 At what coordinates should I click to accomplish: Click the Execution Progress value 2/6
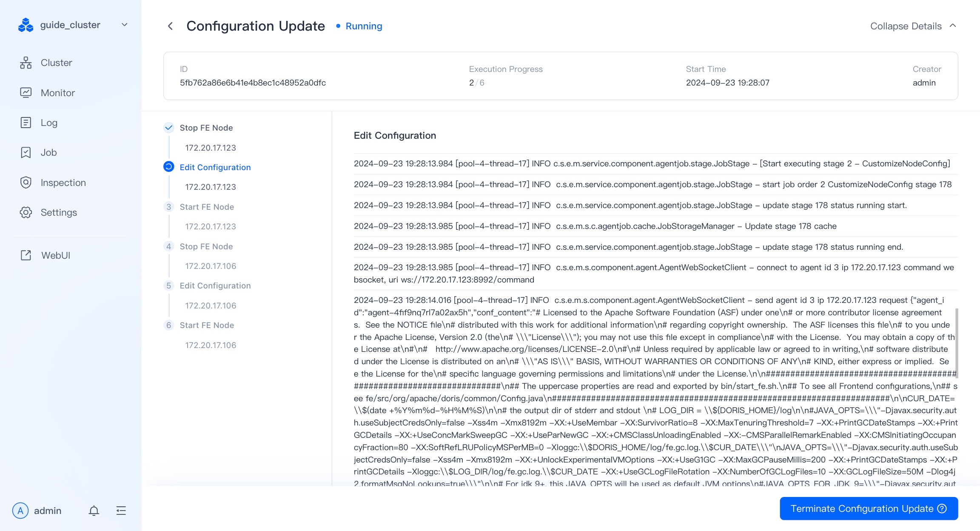point(477,83)
